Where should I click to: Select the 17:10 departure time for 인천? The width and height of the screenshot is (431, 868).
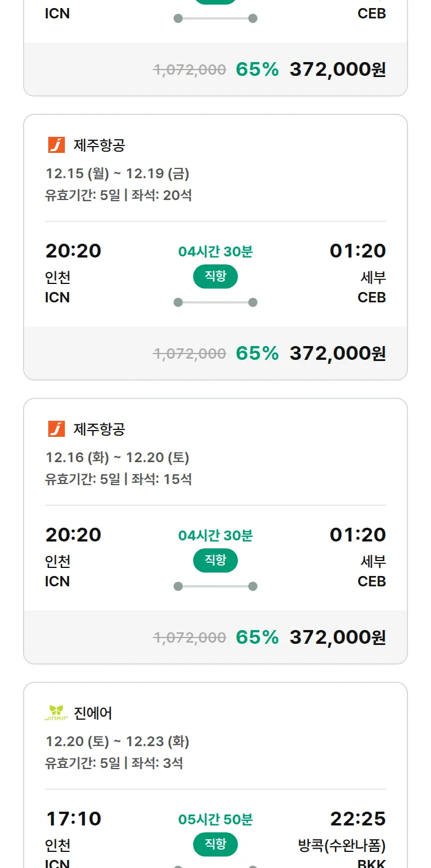[73, 819]
